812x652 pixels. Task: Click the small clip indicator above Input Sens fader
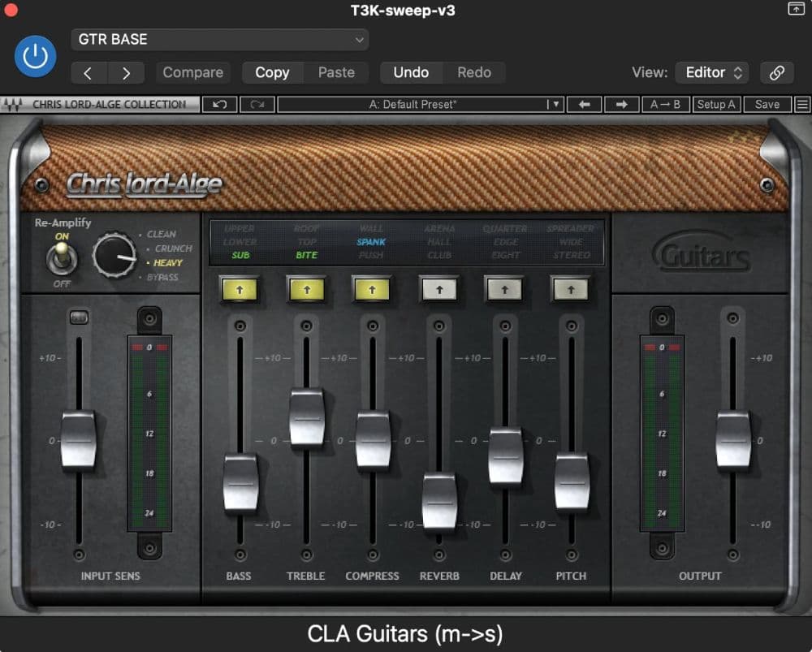[x=79, y=317]
